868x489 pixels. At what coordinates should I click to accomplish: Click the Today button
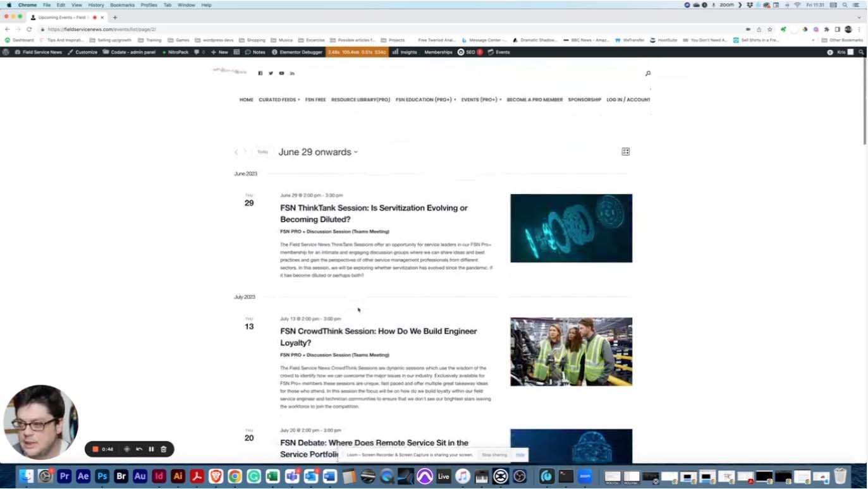click(x=262, y=152)
